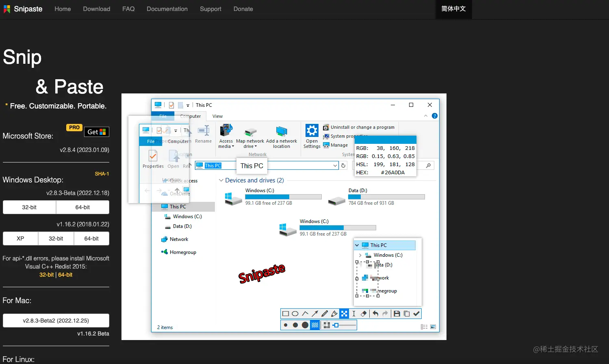The height and width of the screenshot is (364, 609).
Task: Open the Donate menu item
Action: 243,9
